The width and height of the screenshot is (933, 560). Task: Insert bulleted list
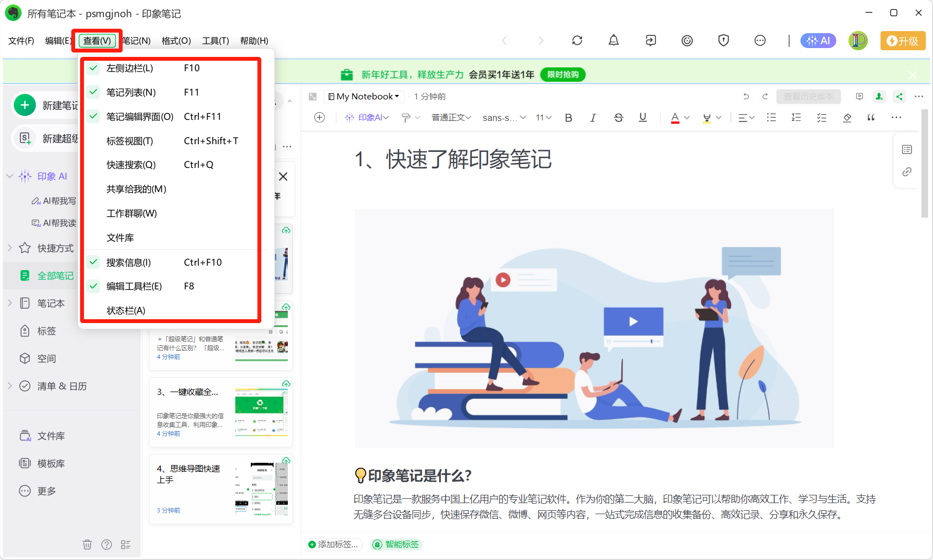click(x=772, y=118)
